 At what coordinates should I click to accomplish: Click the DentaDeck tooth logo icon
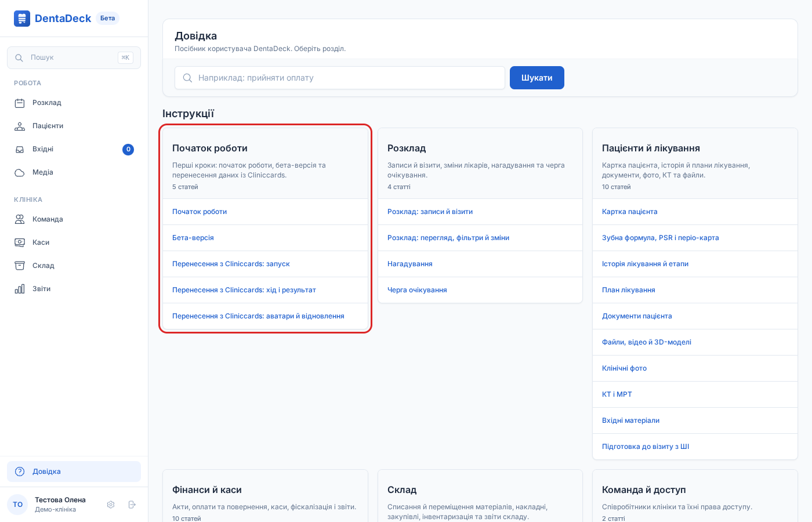tap(22, 19)
